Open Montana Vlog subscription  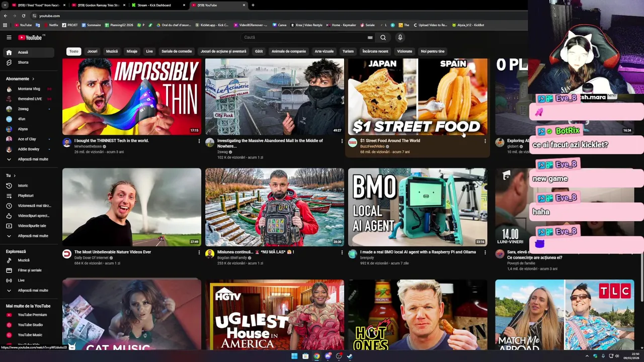pyautogui.click(x=29, y=89)
